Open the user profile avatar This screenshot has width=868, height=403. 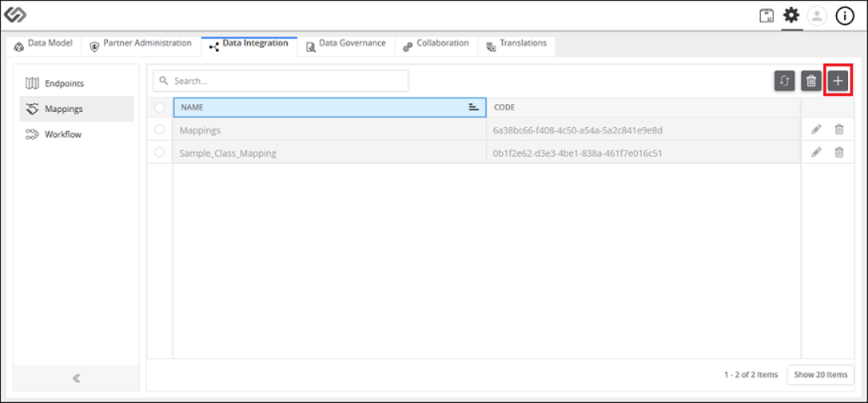click(x=816, y=16)
